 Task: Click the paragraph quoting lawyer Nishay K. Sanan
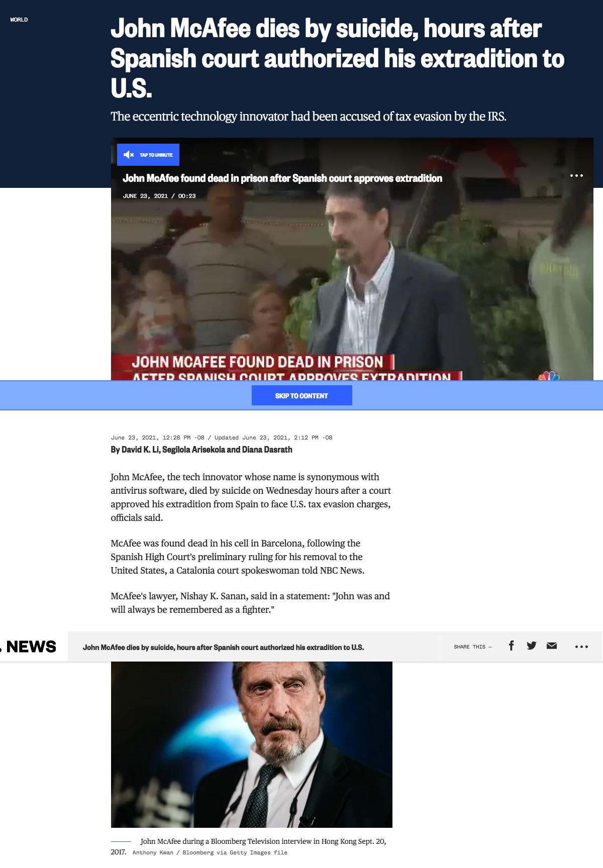coord(250,603)
